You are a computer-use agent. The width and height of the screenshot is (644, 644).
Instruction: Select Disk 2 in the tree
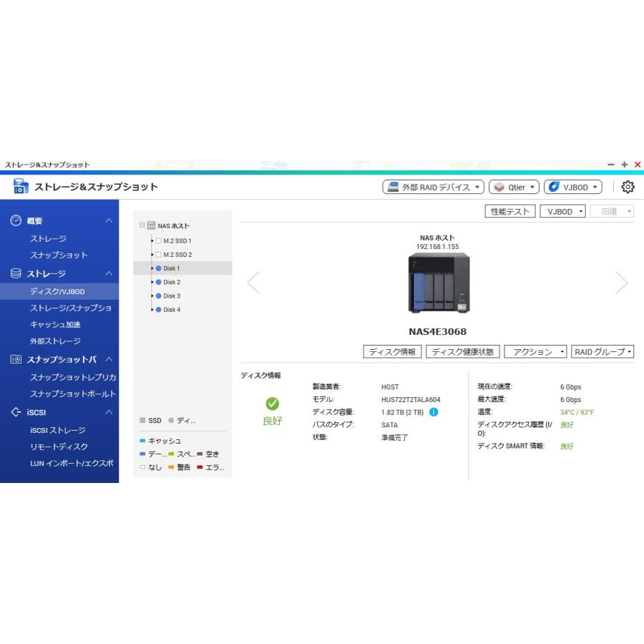click(x=172, y=282)
